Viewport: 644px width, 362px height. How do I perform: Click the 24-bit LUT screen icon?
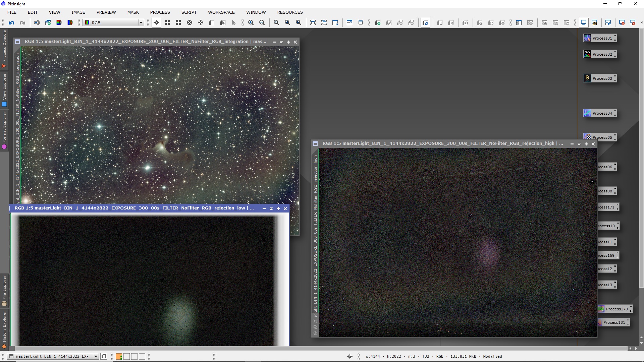tap(595, 23)
